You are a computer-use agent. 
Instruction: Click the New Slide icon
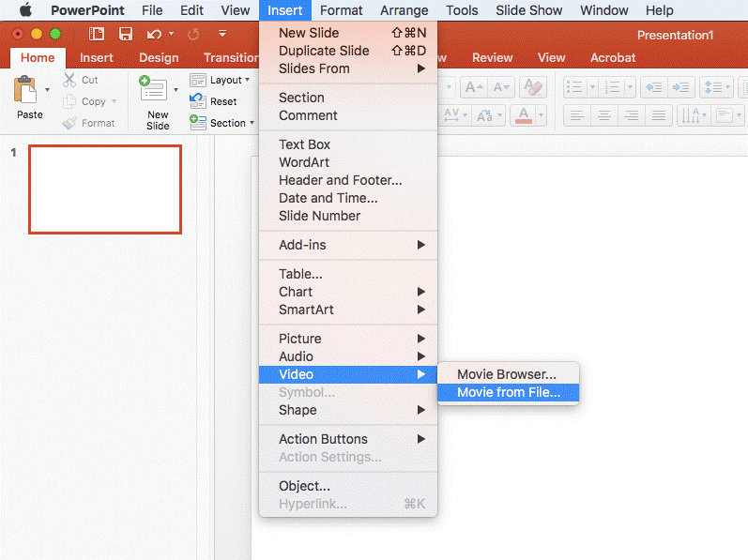(x=153, y=91)
